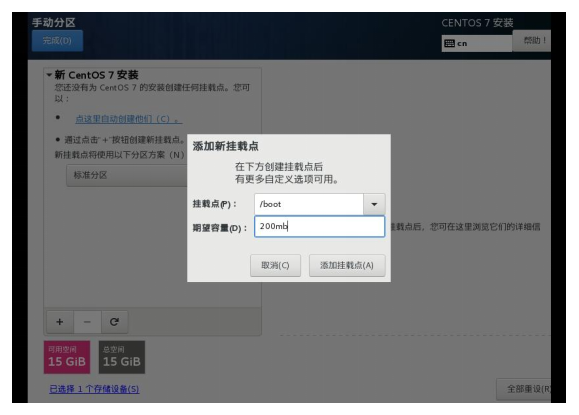Open the mount point dropdown arrow

(374, 204)
